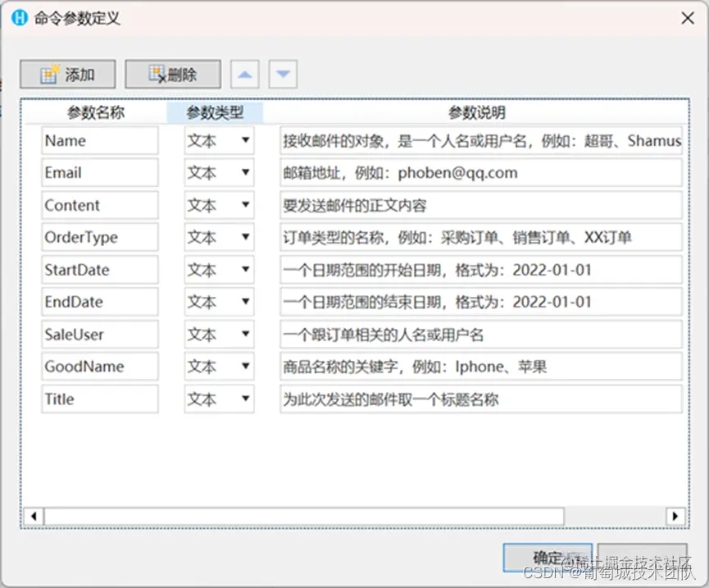Move selected parameter up with up-arrow icon

pos(244,74)
